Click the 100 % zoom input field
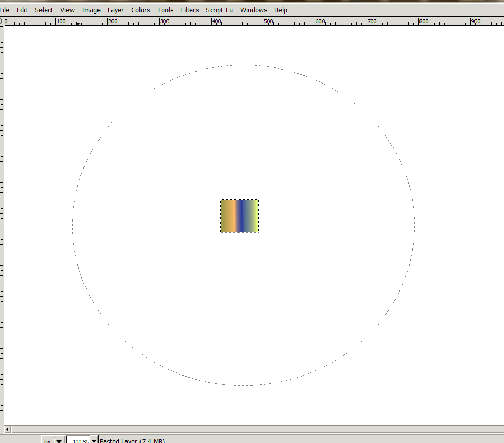 click(x=78, y=440)
